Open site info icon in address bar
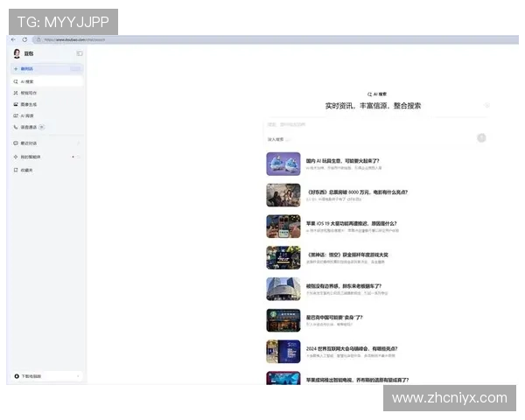The image size is (525, 420). click(x=38, y=39)
